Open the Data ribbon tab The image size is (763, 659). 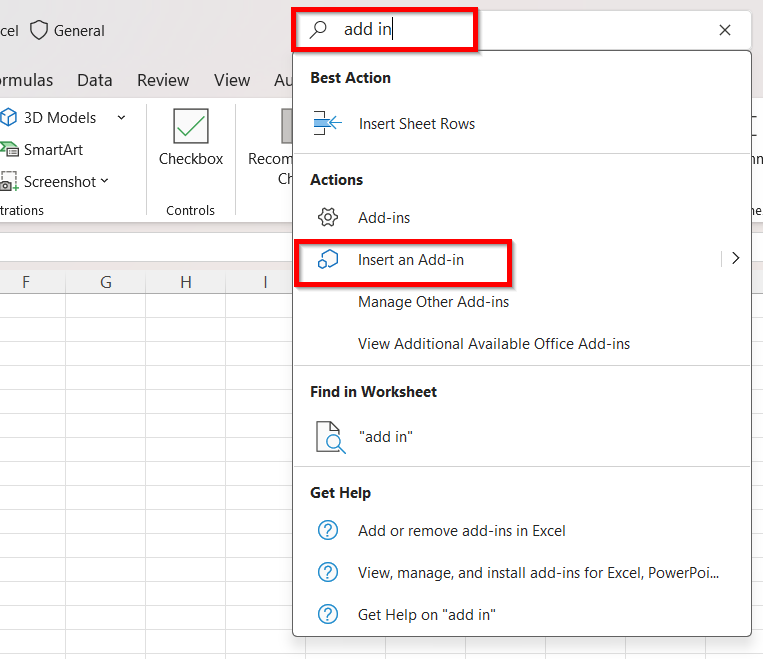(94, 80)
